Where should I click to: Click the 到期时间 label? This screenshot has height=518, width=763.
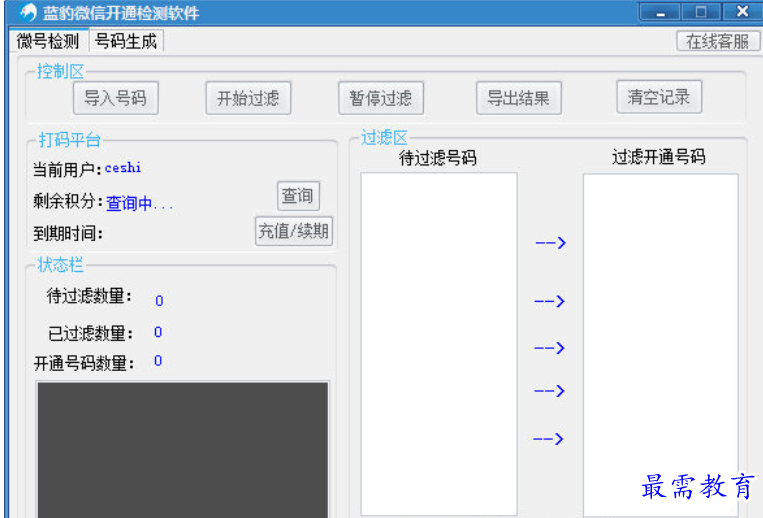[68, 234]
